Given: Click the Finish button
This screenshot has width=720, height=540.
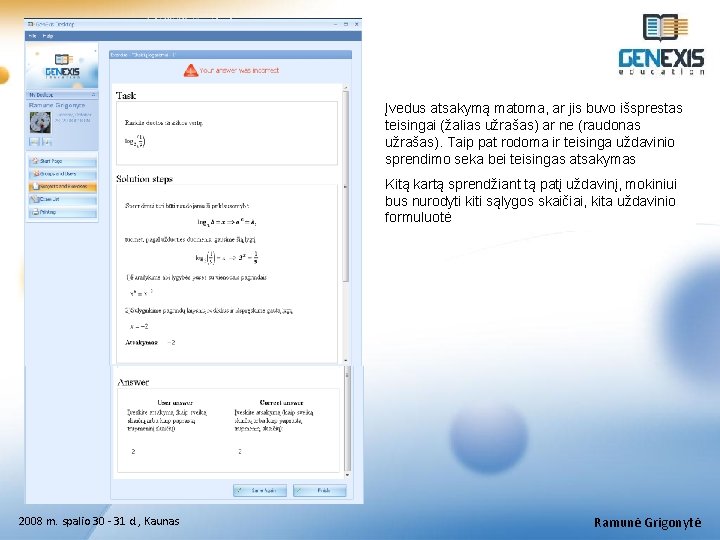Looking at the screenshot, I should click(320, 490).
